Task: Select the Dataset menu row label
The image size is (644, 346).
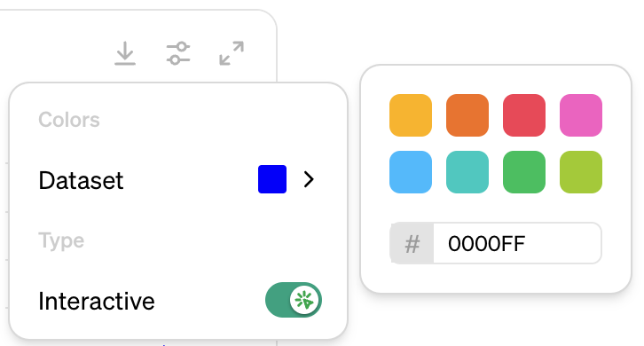Action: click(81, 180)
